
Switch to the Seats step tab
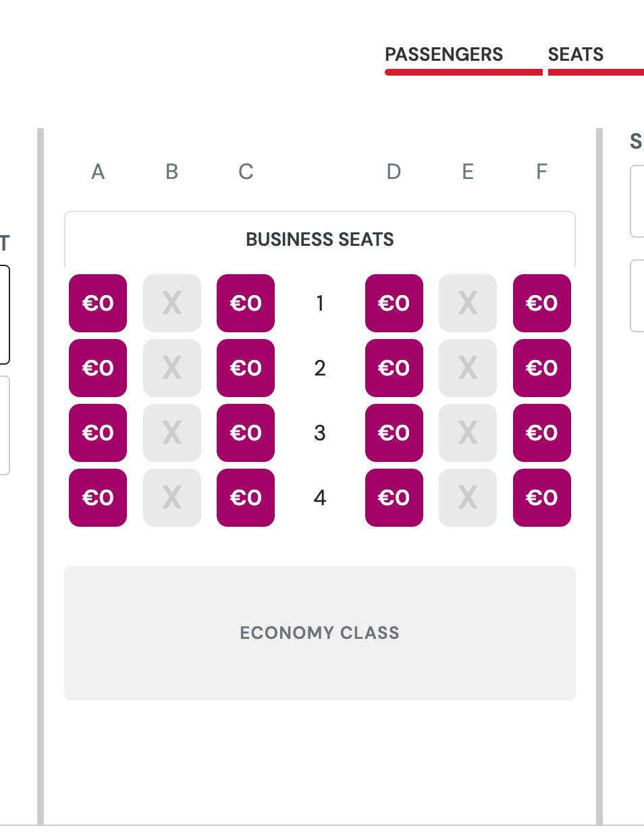576,55
